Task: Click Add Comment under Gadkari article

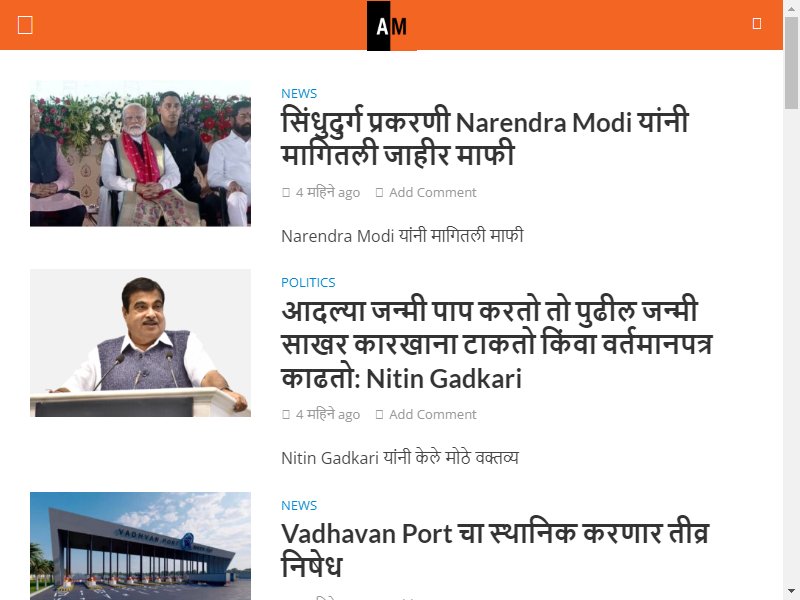Action: 433,414
